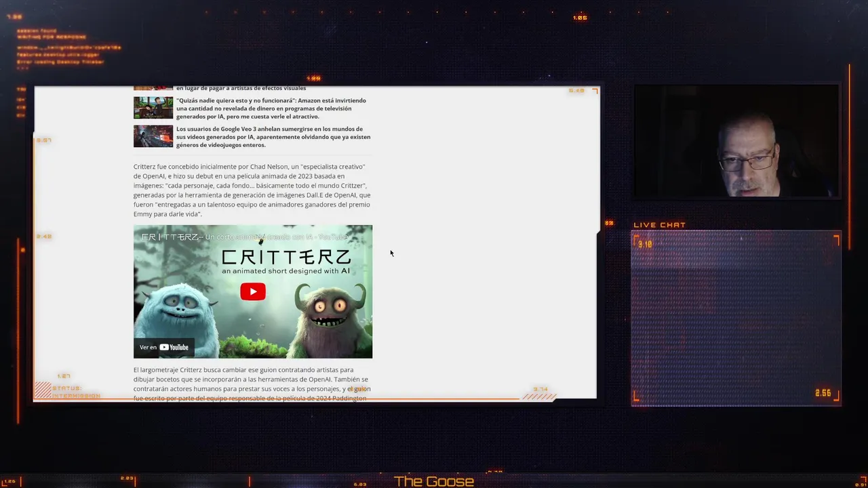Viewport: 868px width, 488px height.
Task: Open the Critterz video title link
Action: (x=244, y=237)
